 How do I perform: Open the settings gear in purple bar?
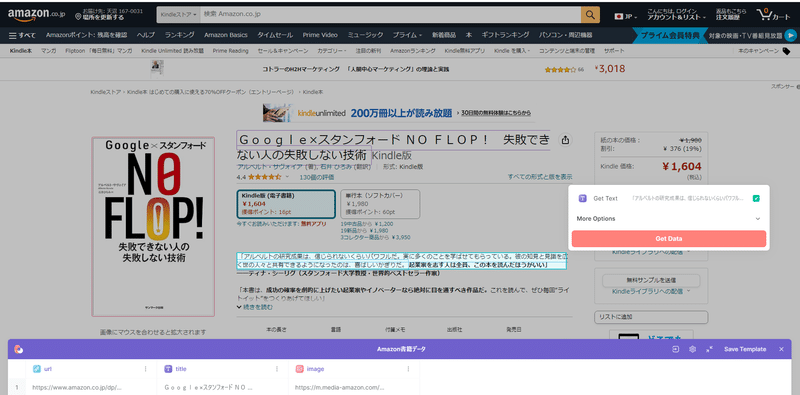coord(692,349)
